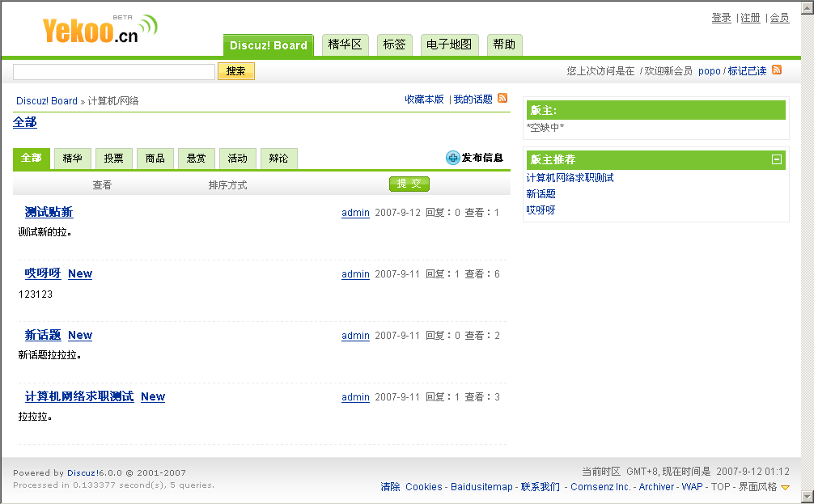
Task: Click the 全部 heading link below breadcrumb
Action: point(25,122)
